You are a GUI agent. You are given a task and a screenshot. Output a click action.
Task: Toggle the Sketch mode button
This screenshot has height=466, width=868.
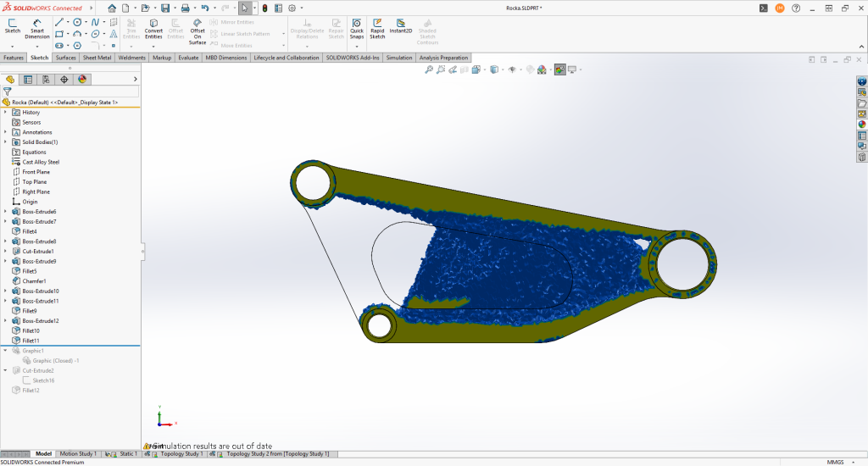[12, 26]
